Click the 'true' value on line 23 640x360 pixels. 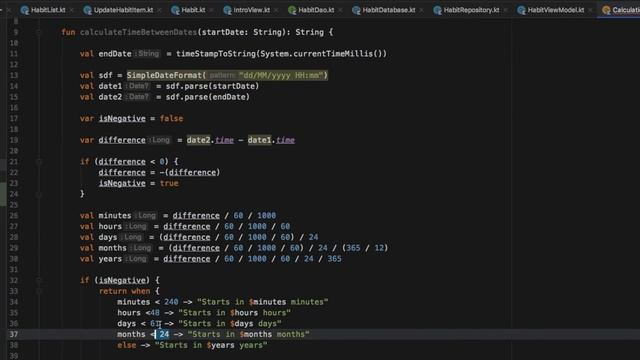point(169,183)
